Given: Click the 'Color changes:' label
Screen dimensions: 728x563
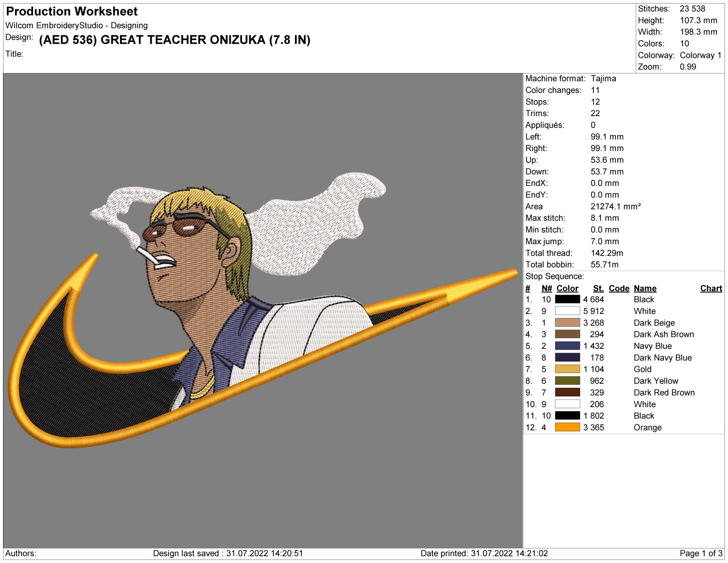Looking at the screenshot, I should [x=553, y=90].
